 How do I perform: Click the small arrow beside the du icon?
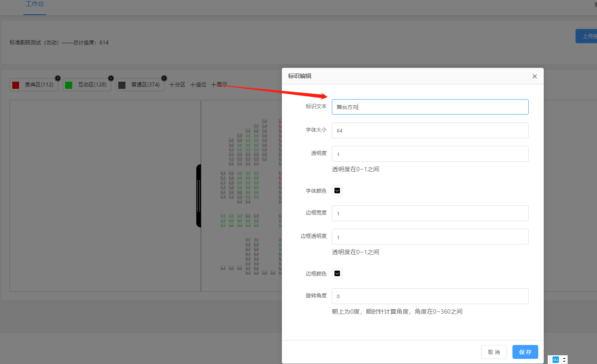click(564, 360)
